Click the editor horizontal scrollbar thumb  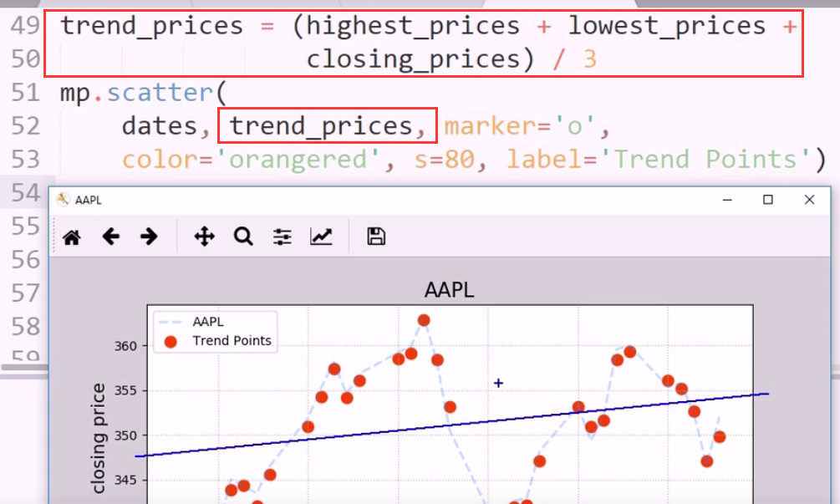tap(24, 368)
